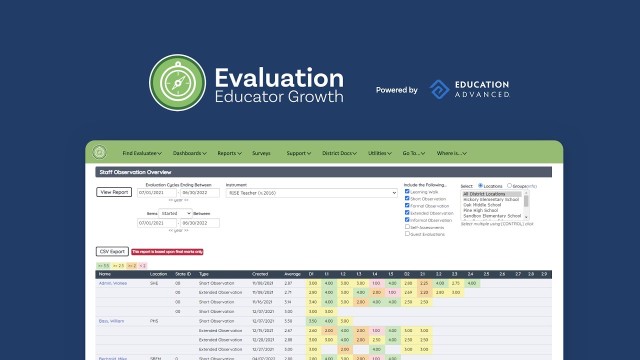Viewport: 640px width, 360px height.
Task: Click evaluation cycles end date 06/30/2022 field
Action: pos(200,193)
